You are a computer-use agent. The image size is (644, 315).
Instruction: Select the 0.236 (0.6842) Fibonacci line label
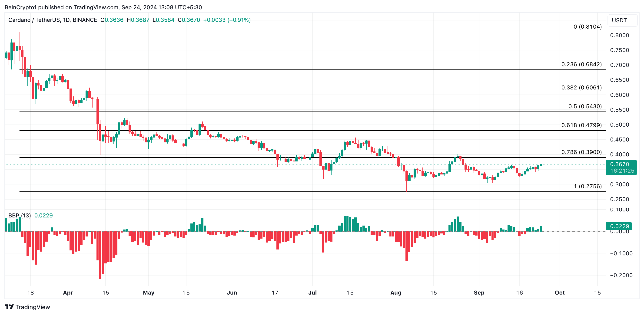[581, 64]
